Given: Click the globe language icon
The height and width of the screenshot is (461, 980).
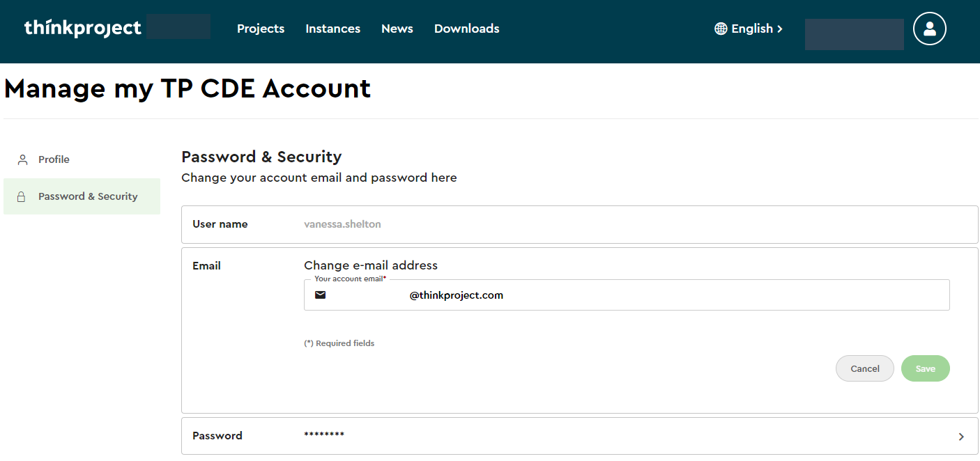Looking at the screenshot, I should [x=721, y=29].
